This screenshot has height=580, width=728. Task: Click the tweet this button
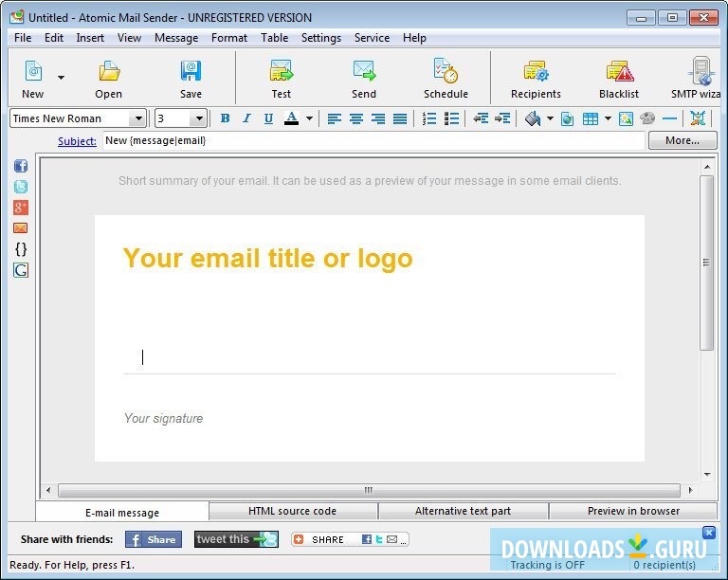(x=236, y=539)
